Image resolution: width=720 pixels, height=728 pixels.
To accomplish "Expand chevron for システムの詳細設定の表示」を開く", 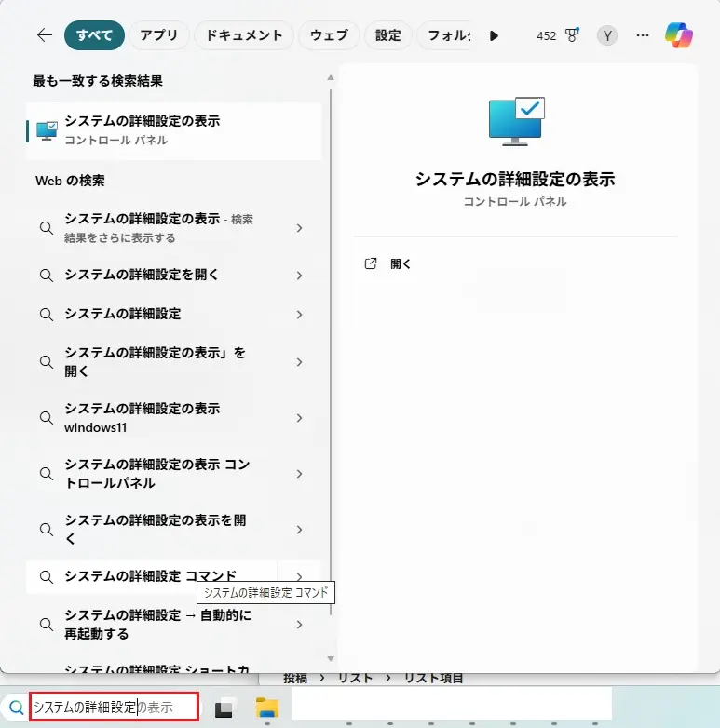I will tap(299, 362).
